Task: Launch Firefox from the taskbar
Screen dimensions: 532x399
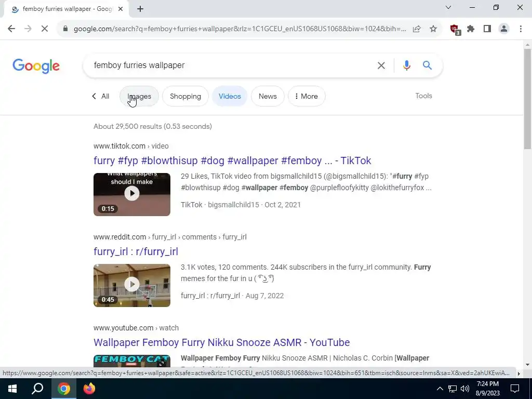Action: (89, 389)
